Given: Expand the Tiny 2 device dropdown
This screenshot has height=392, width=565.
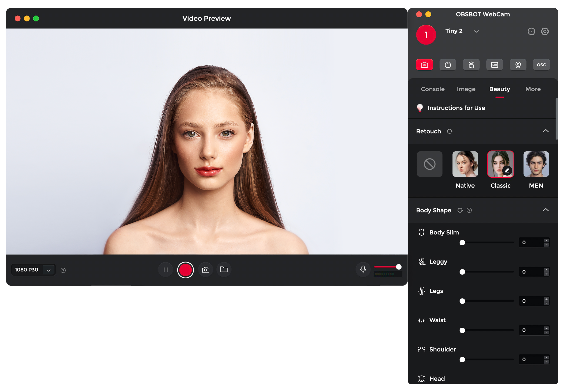Looking at the screenshot, I should click(x=476, y=31).
